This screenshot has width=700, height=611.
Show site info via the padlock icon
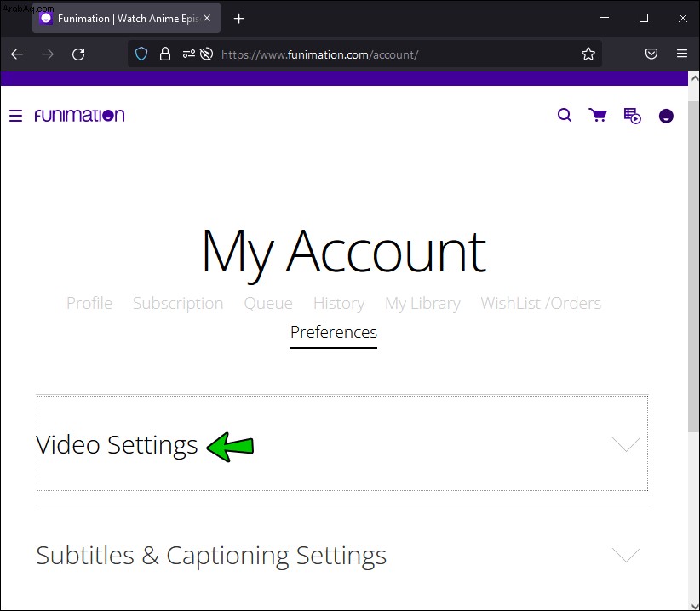tap(165, 54)
